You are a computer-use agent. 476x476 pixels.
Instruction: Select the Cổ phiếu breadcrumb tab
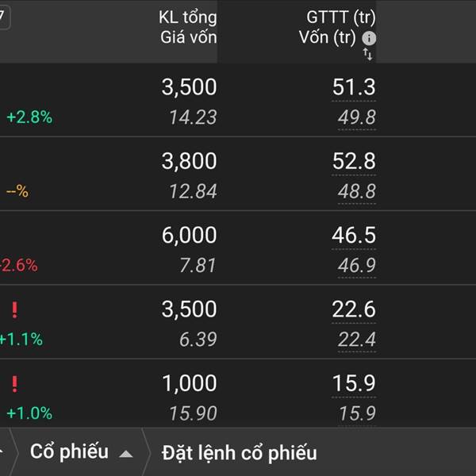(x=69, y=451)
